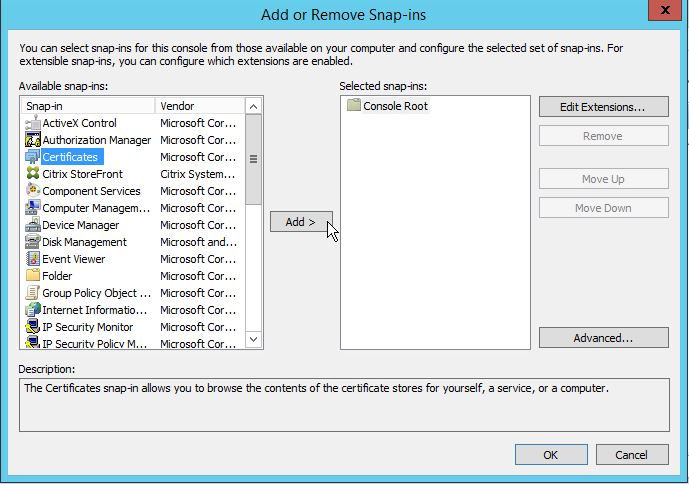Click the Folder snap-in icon
This screenshot has height=484, width=689.
pyautogui.click(x=33, y=276)
